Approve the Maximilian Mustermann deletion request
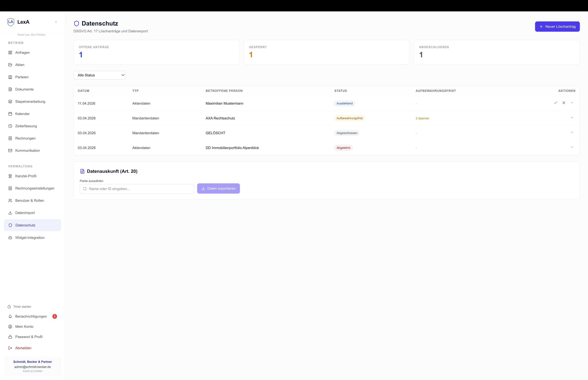Viewport: 588px width, 380px height. [x=556, y=103]
